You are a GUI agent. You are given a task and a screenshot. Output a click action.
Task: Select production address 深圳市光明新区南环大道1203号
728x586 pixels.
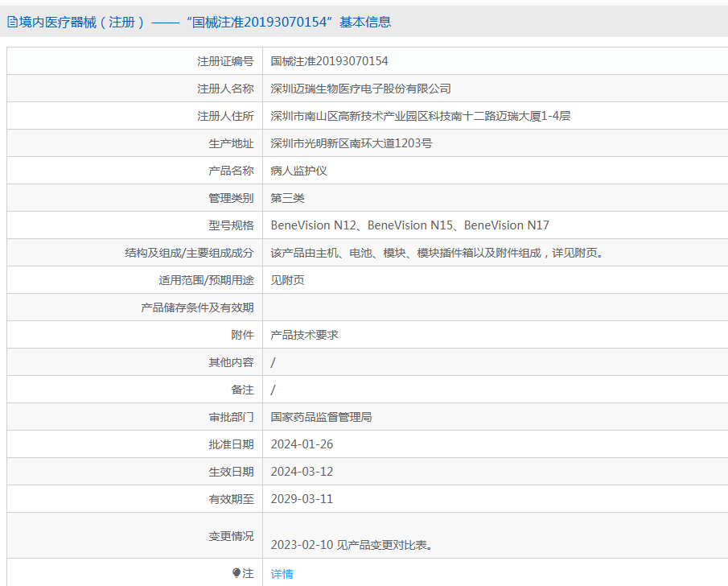point(351,143)
